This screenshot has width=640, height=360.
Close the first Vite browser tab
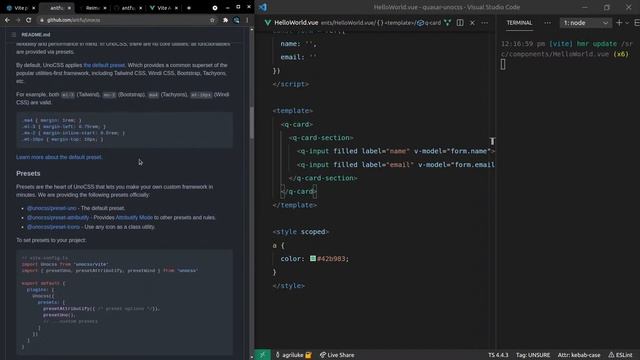point(33,8)
